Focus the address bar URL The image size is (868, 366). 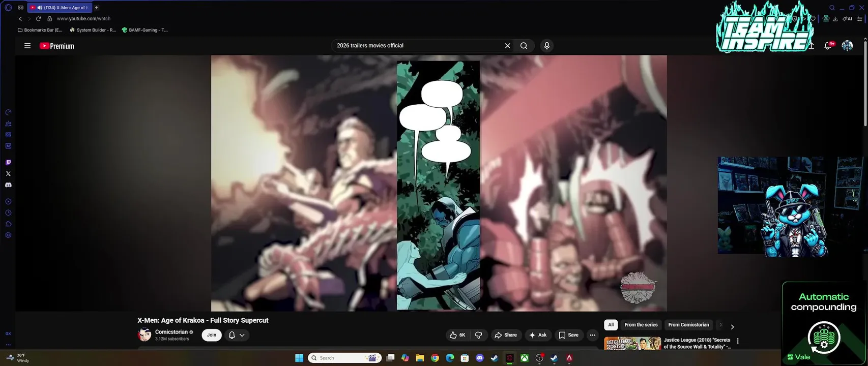[83, 19]
